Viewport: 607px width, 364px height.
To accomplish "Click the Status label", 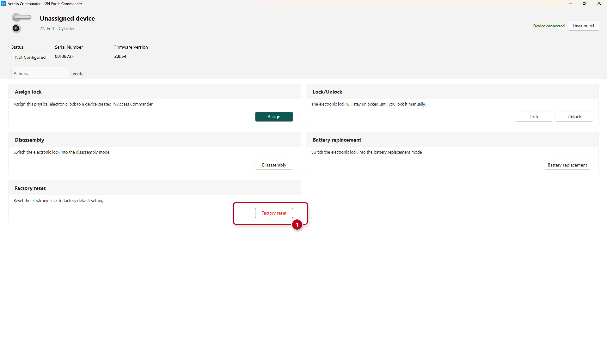I will tap(17, 47).
